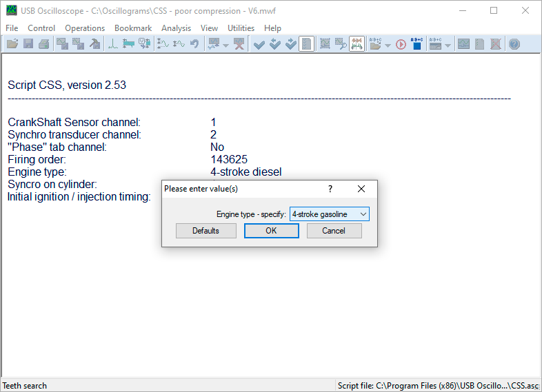Open the Help menu
This screenshot has width=542, height=392.
coord(272,28)
